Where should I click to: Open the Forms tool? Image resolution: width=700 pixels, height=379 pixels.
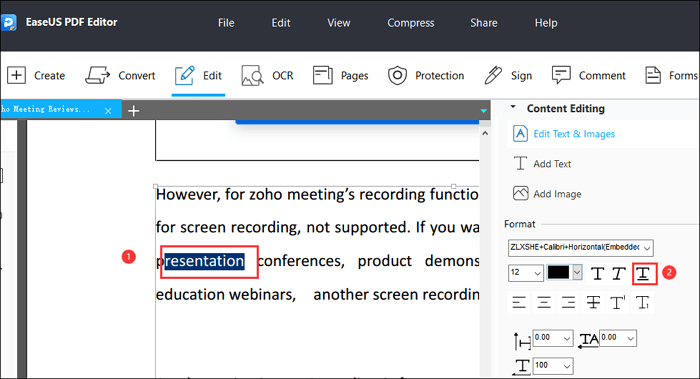point(671,75)
